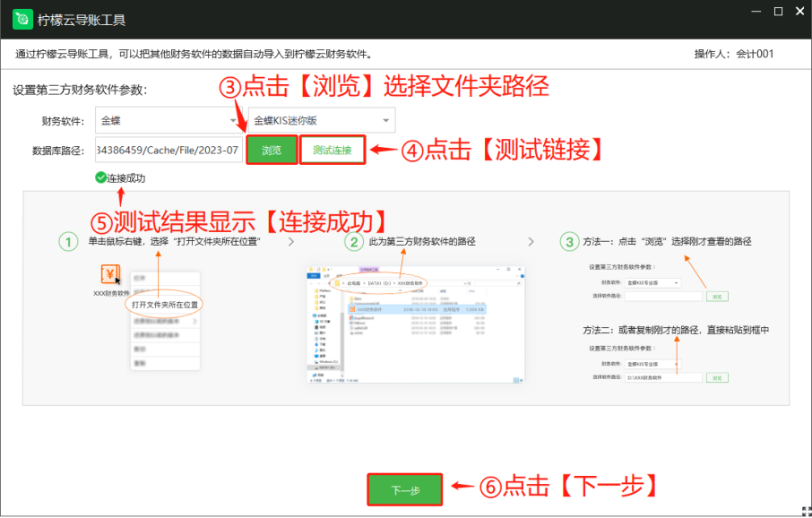Close the 柠檬云导账工具 window

800,12
